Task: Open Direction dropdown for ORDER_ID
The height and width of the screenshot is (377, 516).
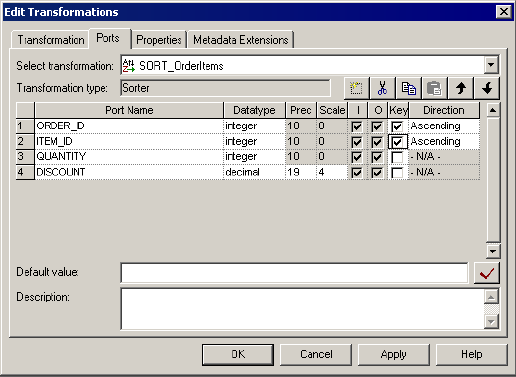Action: [444, 126]
